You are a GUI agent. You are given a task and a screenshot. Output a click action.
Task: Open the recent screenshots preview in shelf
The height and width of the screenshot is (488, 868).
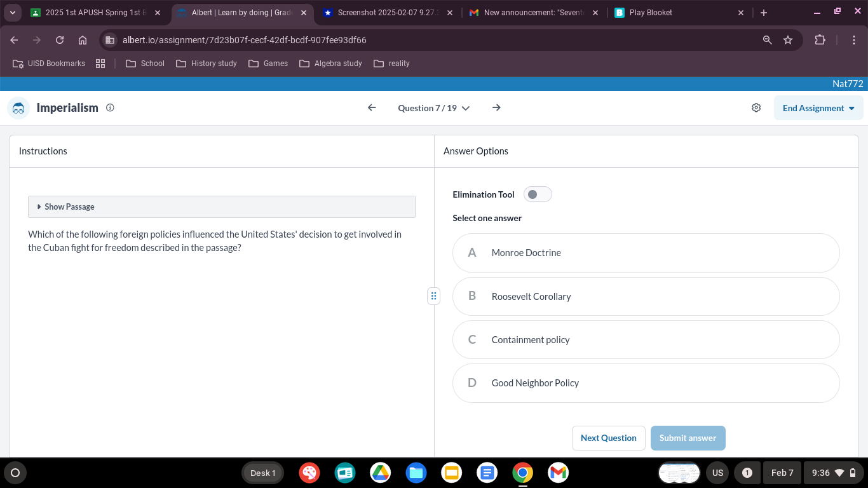(679, 473)
